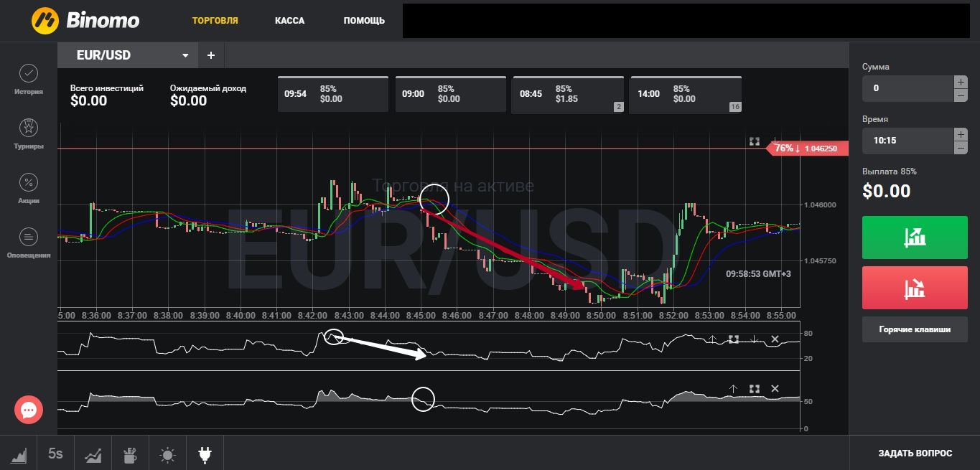The height and width of the screenshot is (470, 980).
Task: Move the lower indicator panel up
Action: [x=733, y=388]
